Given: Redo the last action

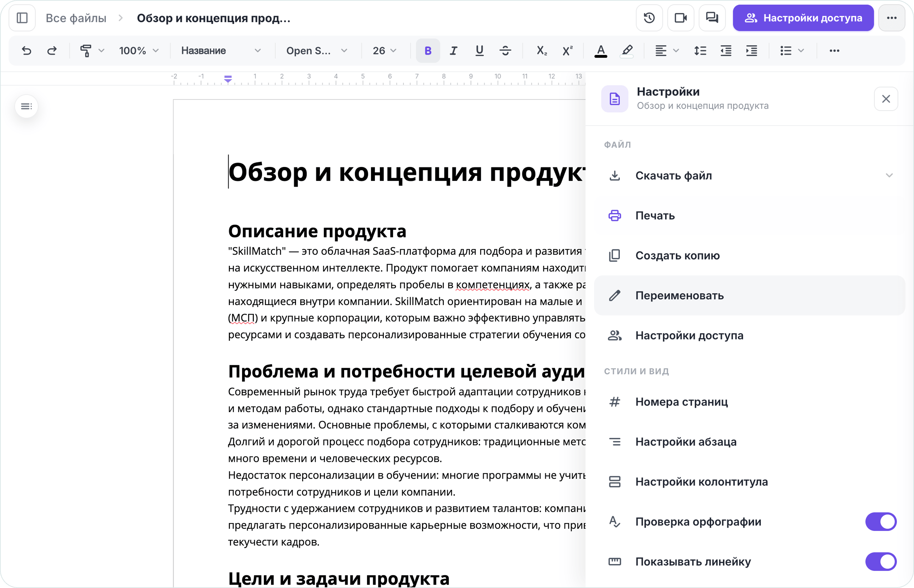Looking at the screenshot, I should [x=52, y=50].
